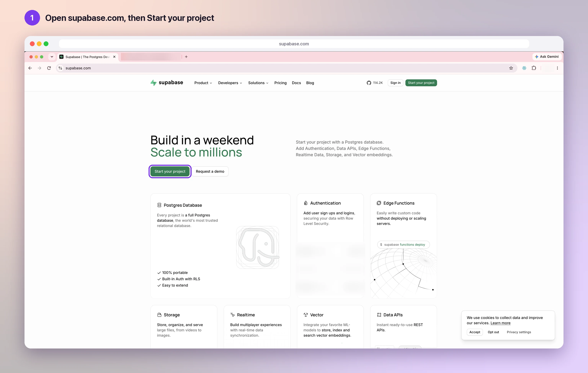Image resolution: width=588 pixels, height=373 pixels.
Task: Open site information icon in address bar
Action: (60, 68)
